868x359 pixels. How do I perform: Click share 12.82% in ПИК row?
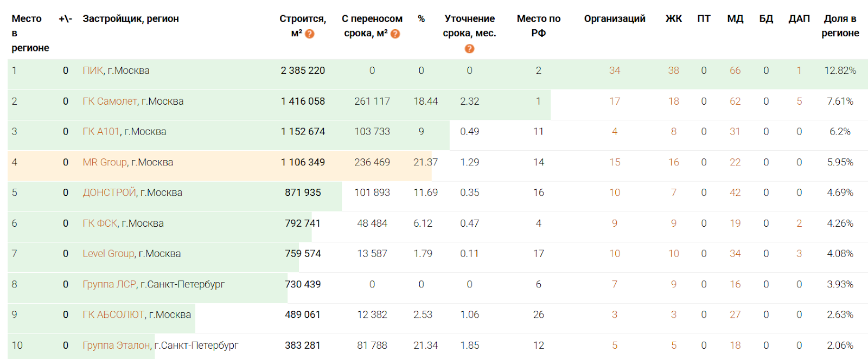(840, 70)
